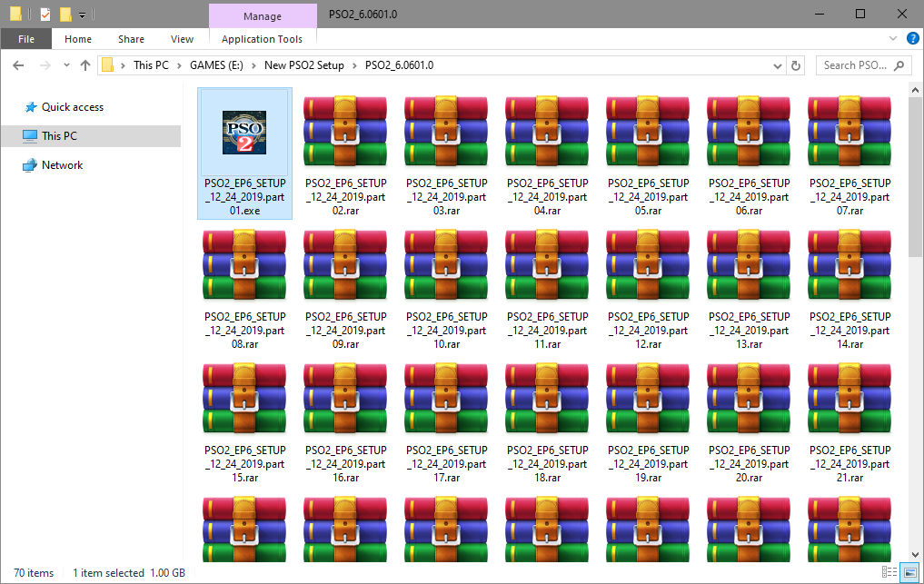Click the Manage contextual tab
The image size is (924, 584).
(263, 16)
